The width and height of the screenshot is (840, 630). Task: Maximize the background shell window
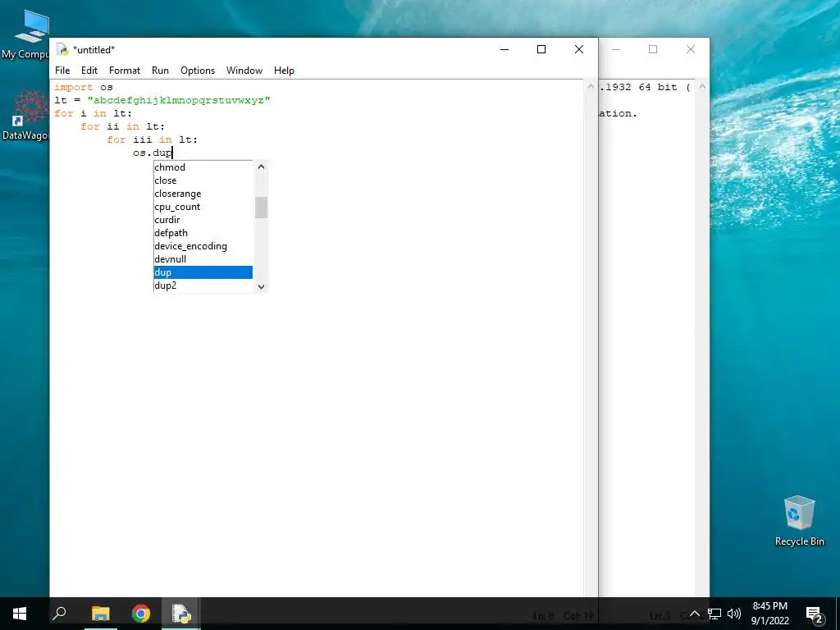[x=653, y=49]
